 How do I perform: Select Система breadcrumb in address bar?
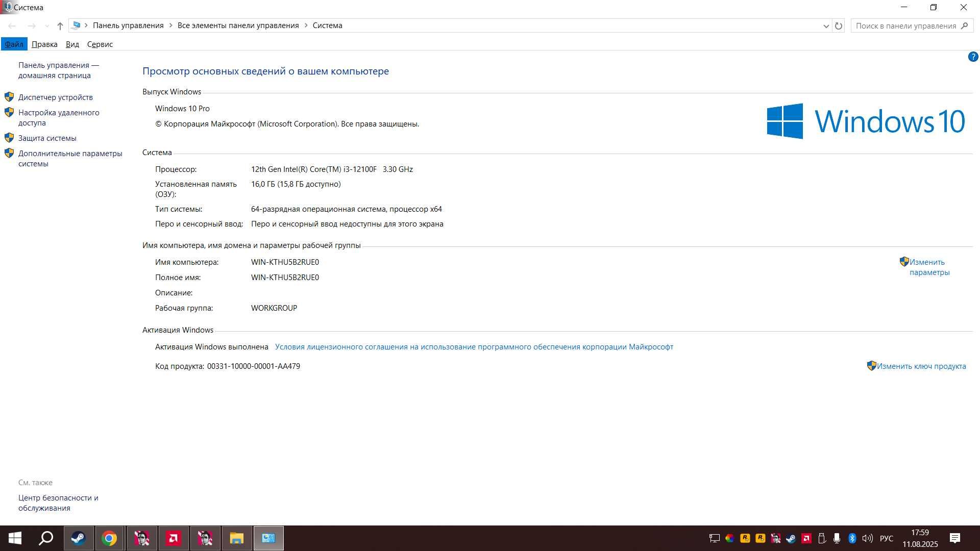[x=328, y=25]
